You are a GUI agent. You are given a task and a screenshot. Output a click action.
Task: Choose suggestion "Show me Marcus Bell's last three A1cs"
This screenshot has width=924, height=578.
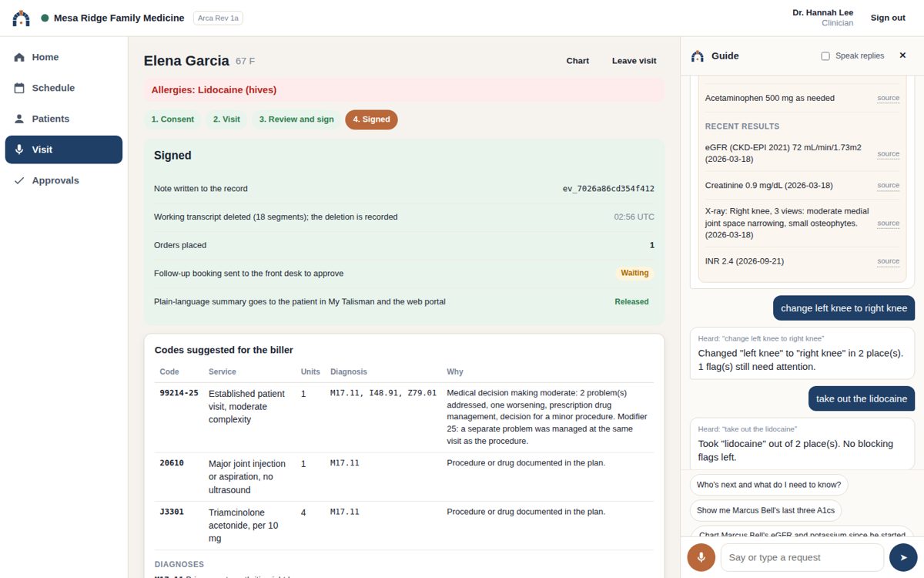765,510
